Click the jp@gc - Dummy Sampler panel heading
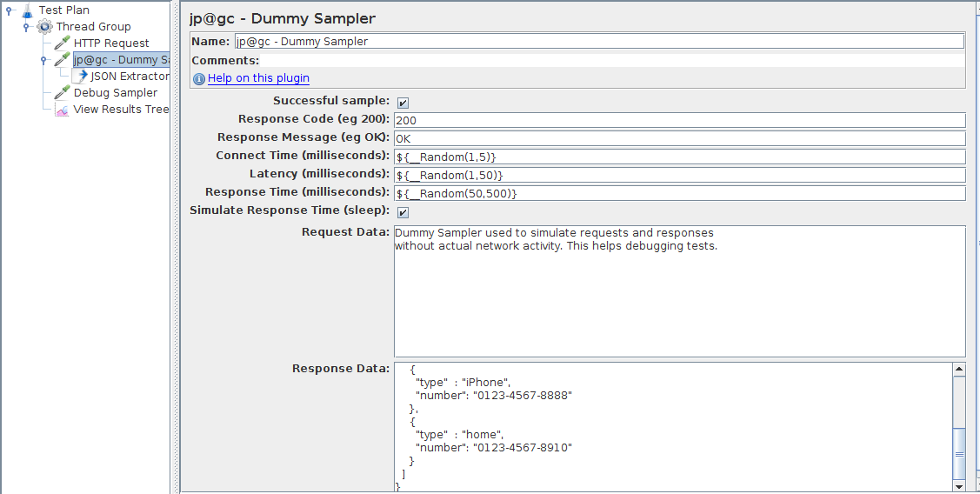The width and height of the screenshot is (980, 494). (x=282, y=19)
